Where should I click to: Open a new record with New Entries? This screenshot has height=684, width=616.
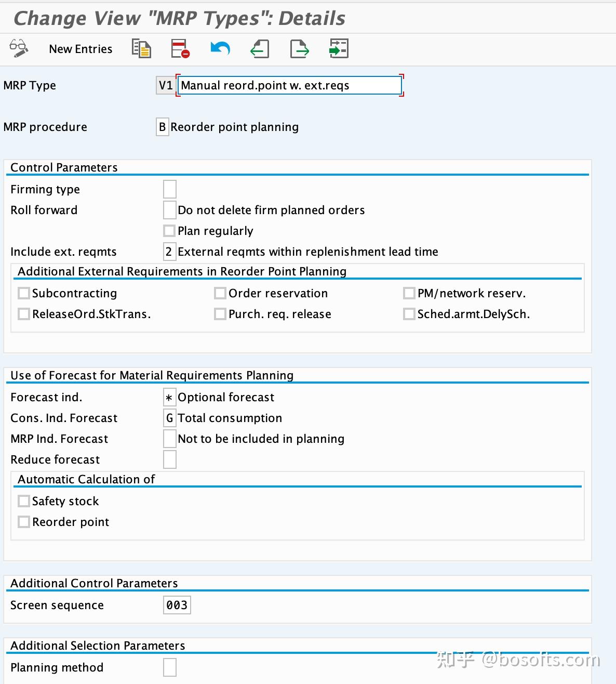[80, 48]
